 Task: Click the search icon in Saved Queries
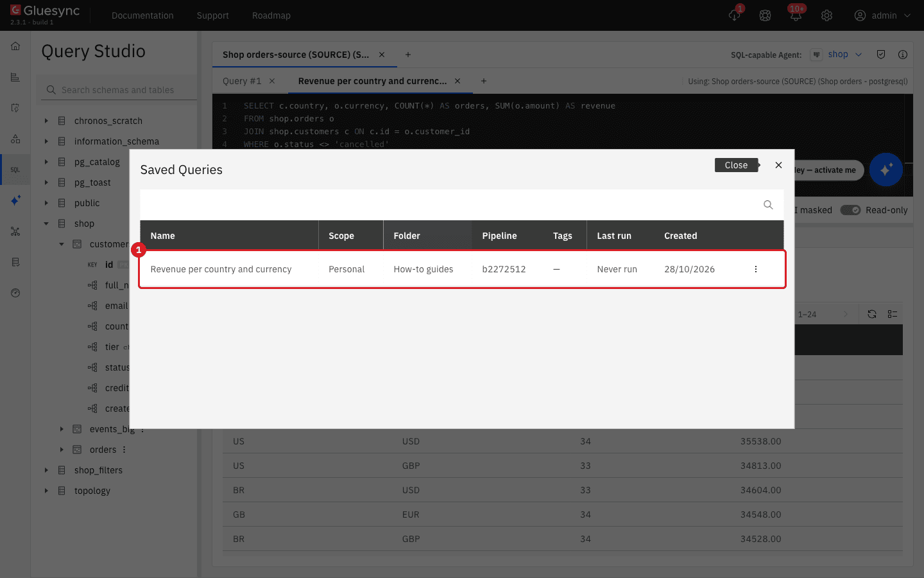[x=768, y=205]
